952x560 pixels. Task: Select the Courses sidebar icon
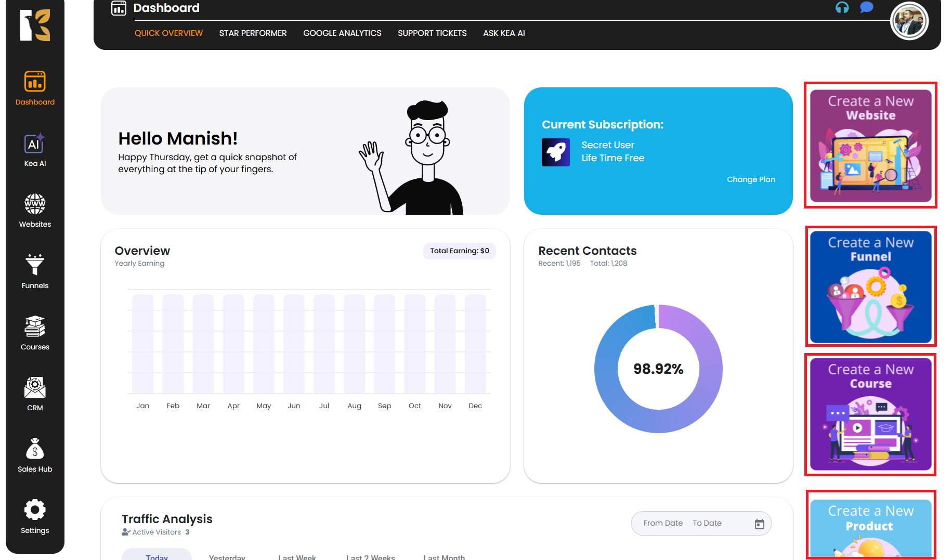(35, 327)
